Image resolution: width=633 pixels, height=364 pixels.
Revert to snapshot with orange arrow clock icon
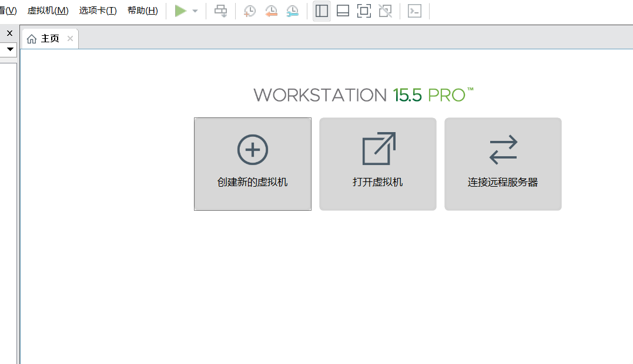[x=272, y=11]
